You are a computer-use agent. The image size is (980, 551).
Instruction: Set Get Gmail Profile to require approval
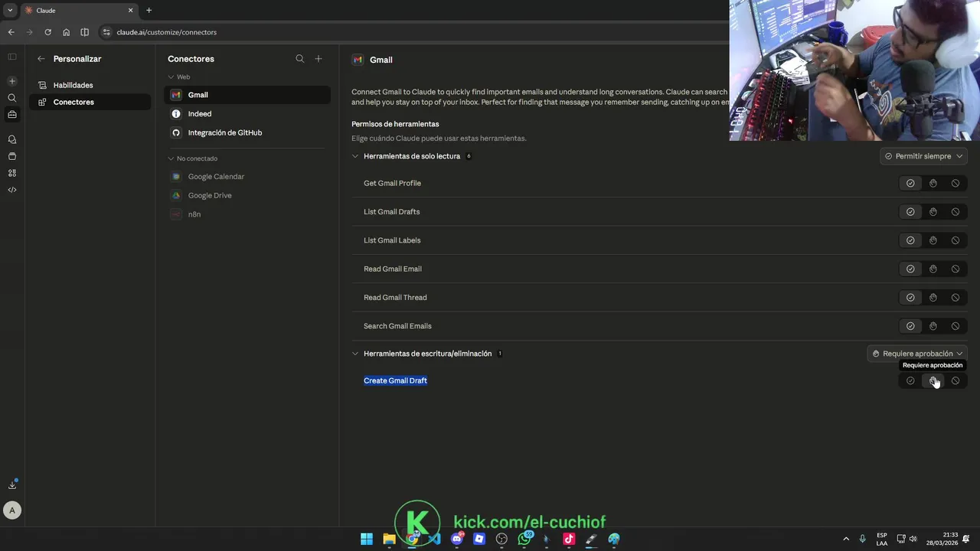[x=933, y=183]
